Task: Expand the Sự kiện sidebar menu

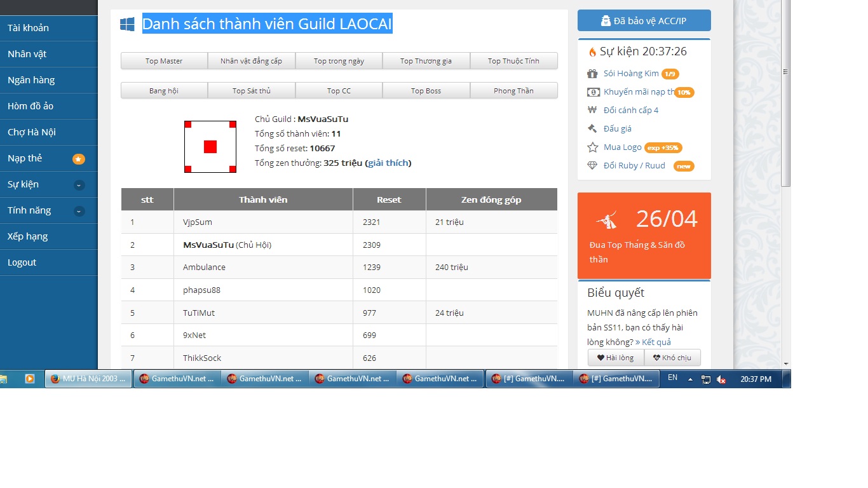Action: (x=79, y=185)
